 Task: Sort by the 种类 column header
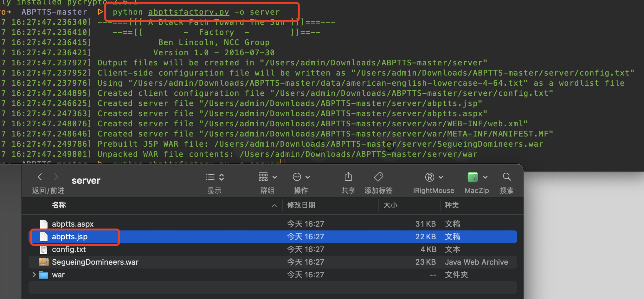click(452, 205)
